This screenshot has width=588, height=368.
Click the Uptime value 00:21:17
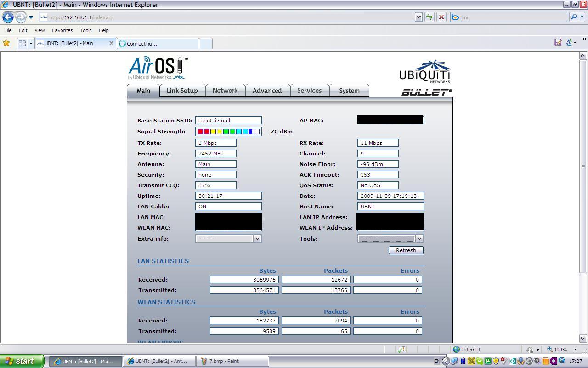(228, 196)
